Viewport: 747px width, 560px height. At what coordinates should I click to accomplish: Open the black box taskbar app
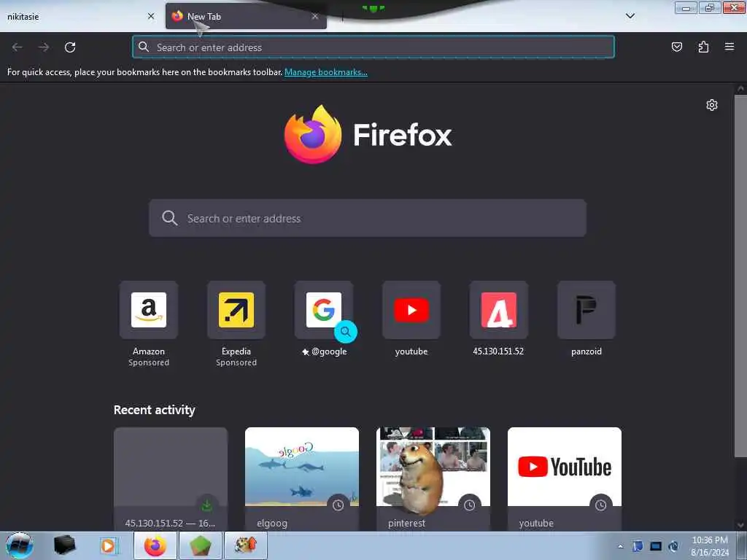(x=64, y=545)
